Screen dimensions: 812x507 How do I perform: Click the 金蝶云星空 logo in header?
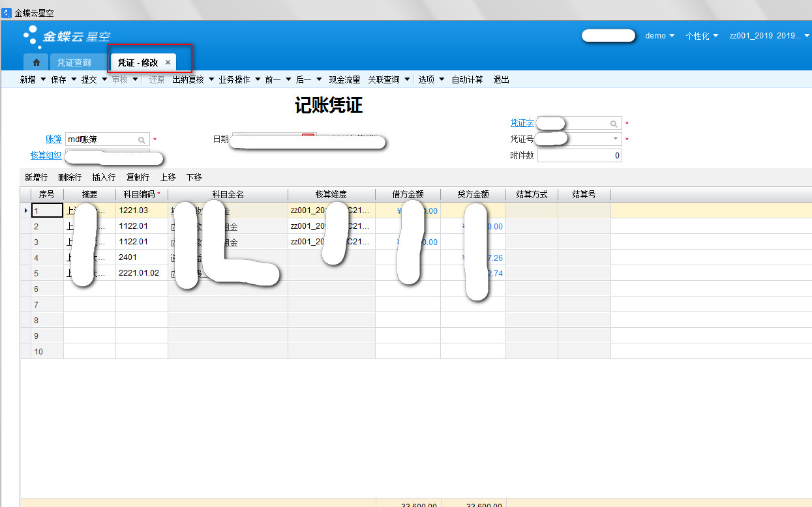pos(67,36)
